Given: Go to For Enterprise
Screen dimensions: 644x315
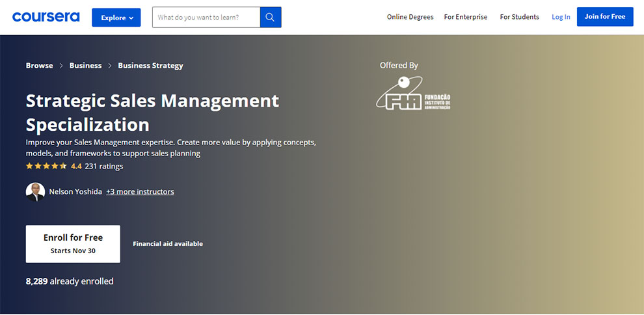Looking at the screenshot, I should click(x=465, y=17).
